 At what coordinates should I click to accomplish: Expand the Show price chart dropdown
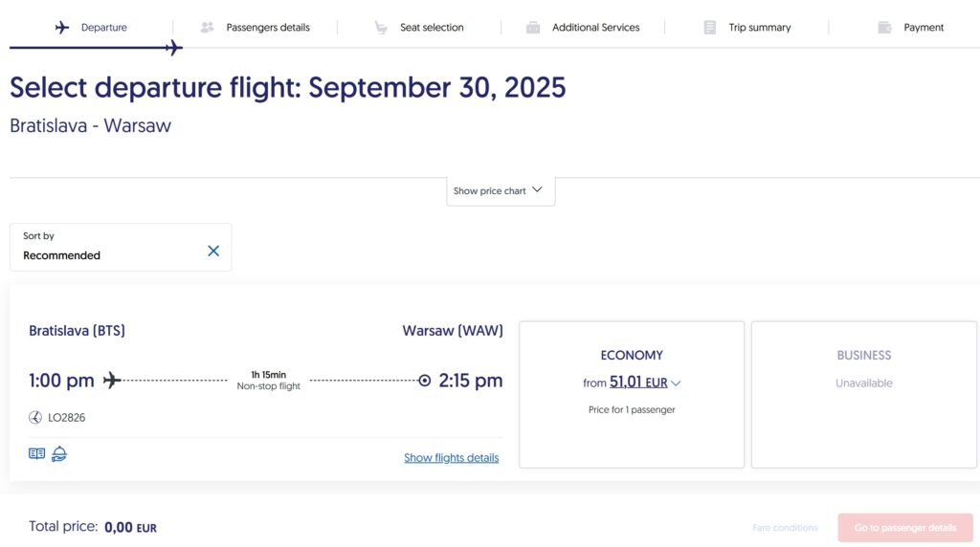click(500, 190)
